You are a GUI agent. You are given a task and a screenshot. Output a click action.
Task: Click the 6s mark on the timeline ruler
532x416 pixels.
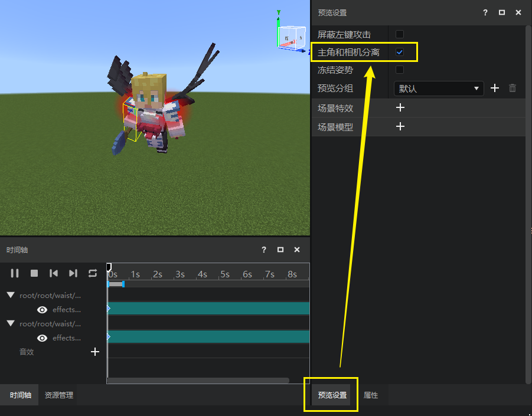coord(247,274)
